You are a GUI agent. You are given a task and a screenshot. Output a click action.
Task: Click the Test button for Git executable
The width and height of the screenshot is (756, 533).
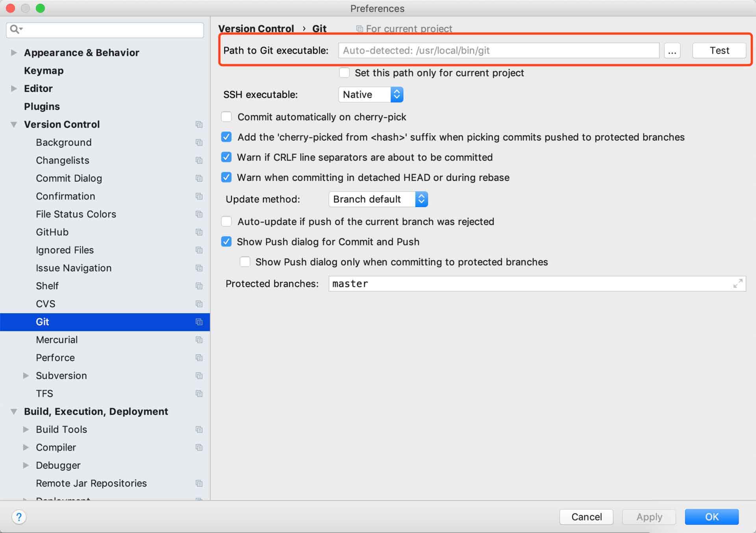(719, 50)
